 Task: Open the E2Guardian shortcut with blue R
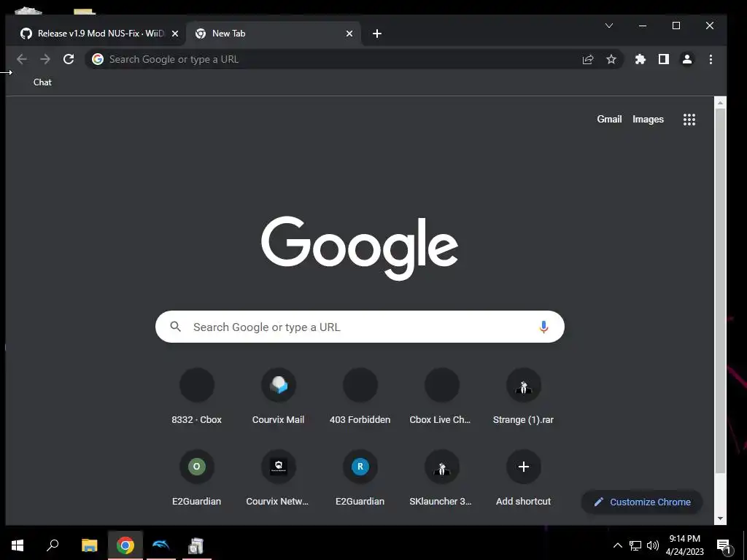coord(360,478)
